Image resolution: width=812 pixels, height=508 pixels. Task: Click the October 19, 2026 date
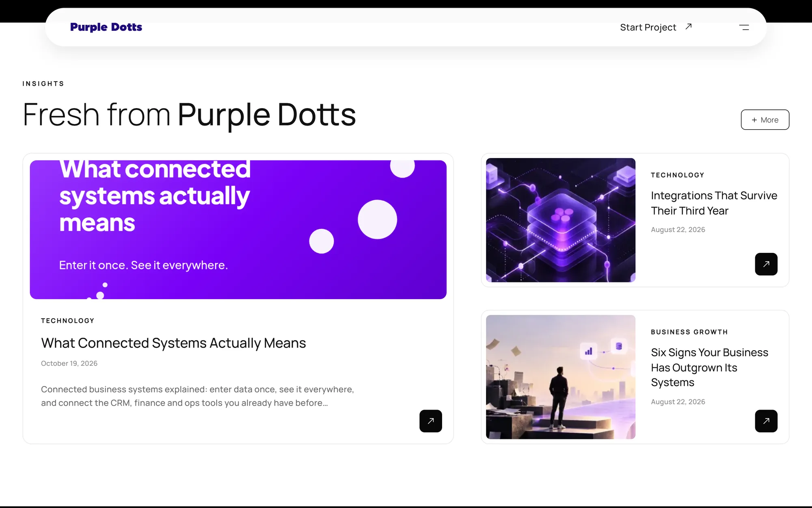click(69, 363)
